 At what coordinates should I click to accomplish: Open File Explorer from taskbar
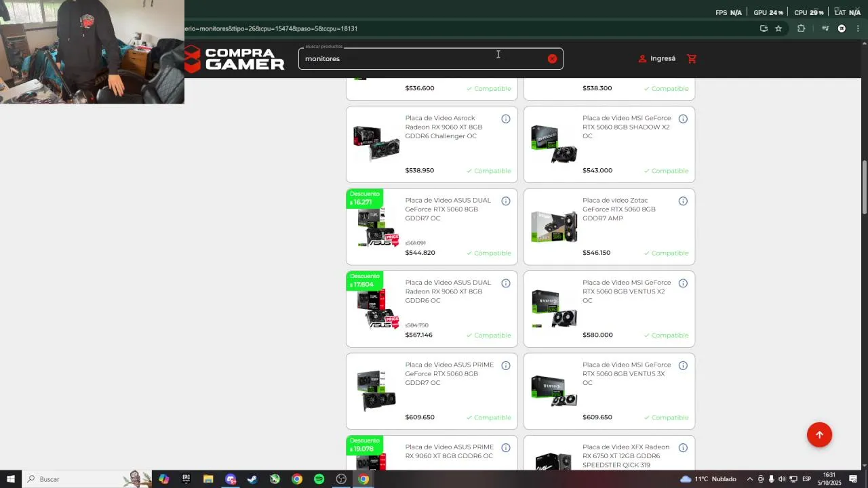point(208,479)
